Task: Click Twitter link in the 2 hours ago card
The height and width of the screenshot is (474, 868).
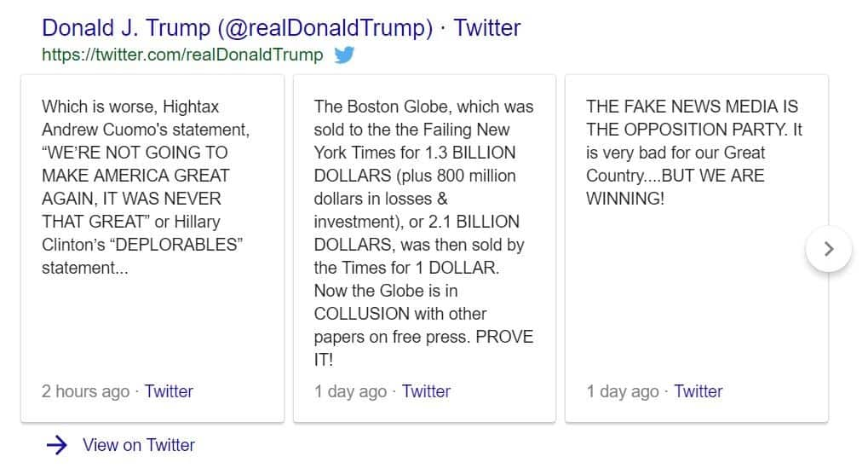Action: click(x=169, y=391)
